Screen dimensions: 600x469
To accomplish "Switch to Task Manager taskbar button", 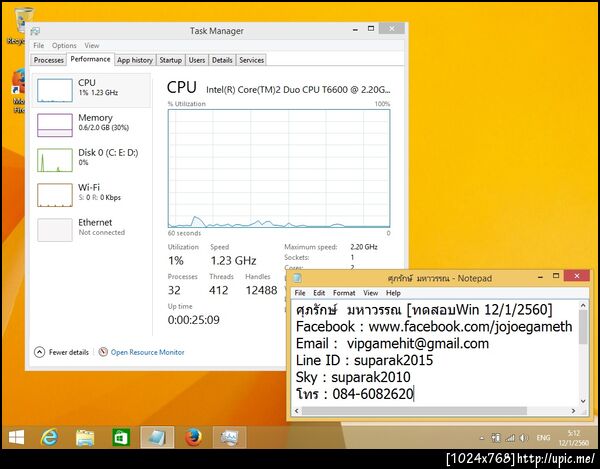I will click(229, 437).
